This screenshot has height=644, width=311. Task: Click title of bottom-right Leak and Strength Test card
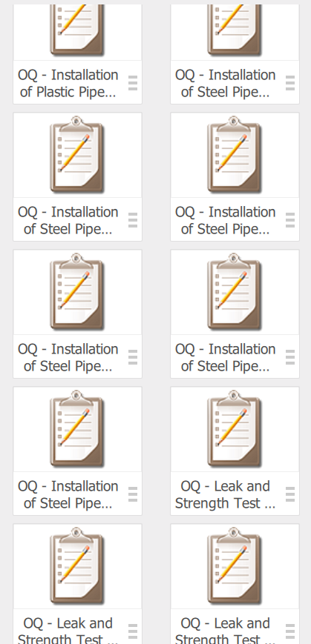tap(226, 630)
